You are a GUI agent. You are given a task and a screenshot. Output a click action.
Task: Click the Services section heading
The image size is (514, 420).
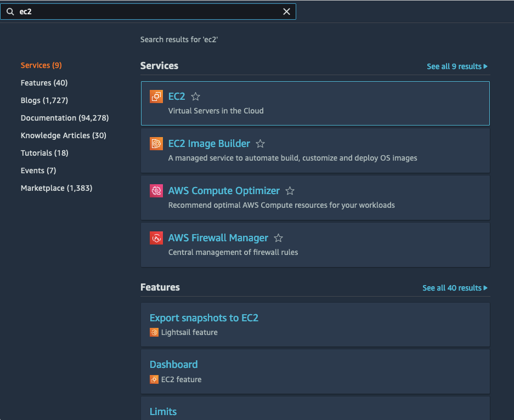pyautogui.click(x=159, y=66)
